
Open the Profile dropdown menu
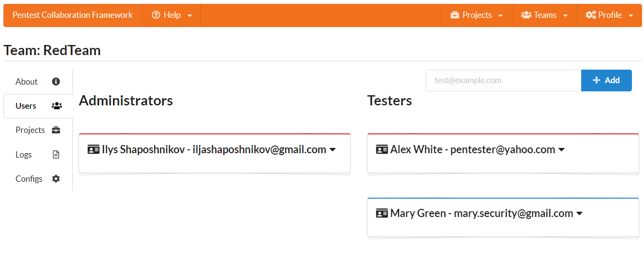click(x=609, y=15)
